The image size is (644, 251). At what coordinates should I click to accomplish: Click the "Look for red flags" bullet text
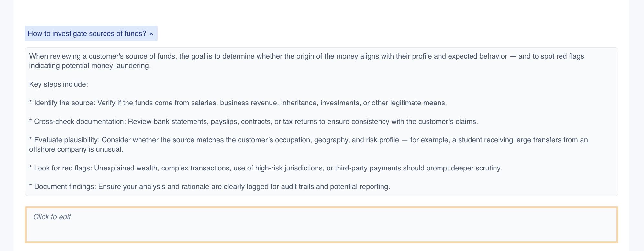[265, 168]
